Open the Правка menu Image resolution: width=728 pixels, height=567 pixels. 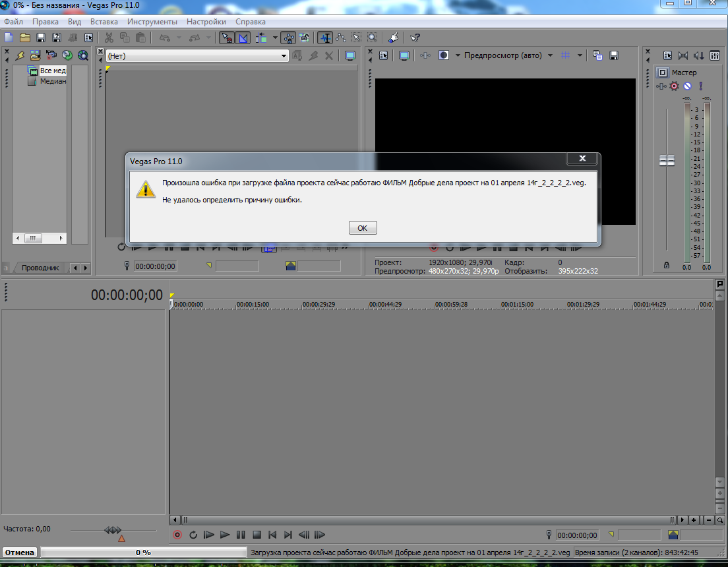tap(45, 22)
